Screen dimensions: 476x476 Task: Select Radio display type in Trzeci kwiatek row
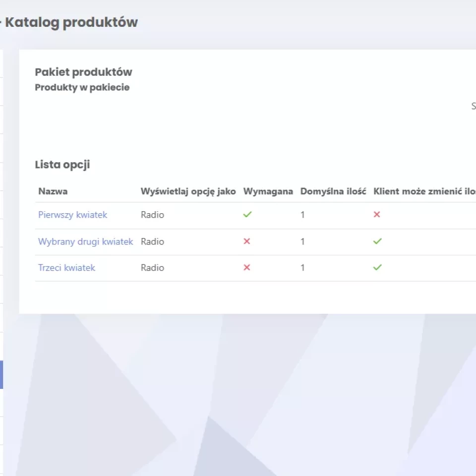point(152,268)
